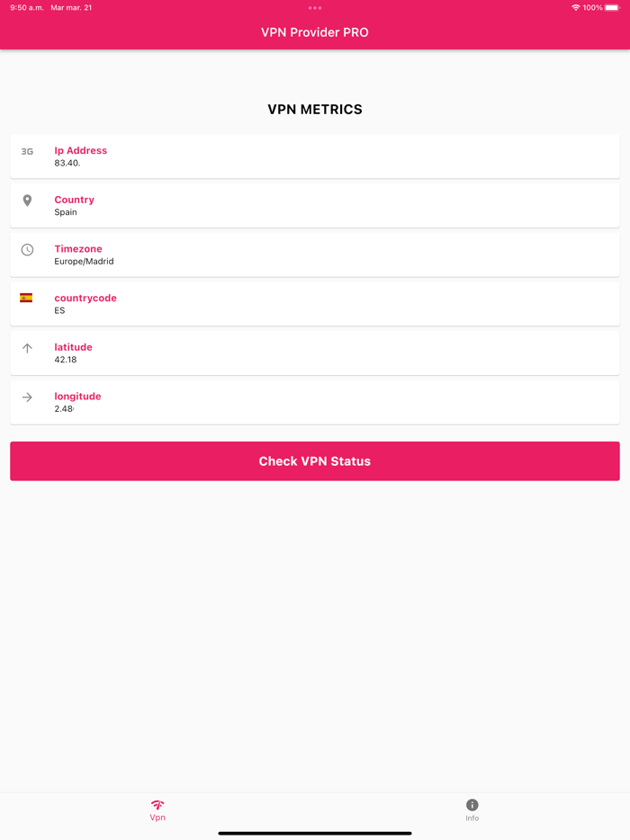Image resolution: width=630 pixels, height=840 pixels.
Task: Click the Ip Address label
Action: (x=80, y=150)
